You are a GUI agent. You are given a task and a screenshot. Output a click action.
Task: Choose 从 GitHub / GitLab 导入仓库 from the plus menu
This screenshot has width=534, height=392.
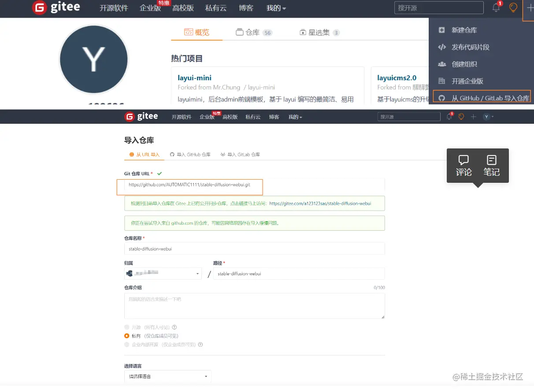coord(482,97)
